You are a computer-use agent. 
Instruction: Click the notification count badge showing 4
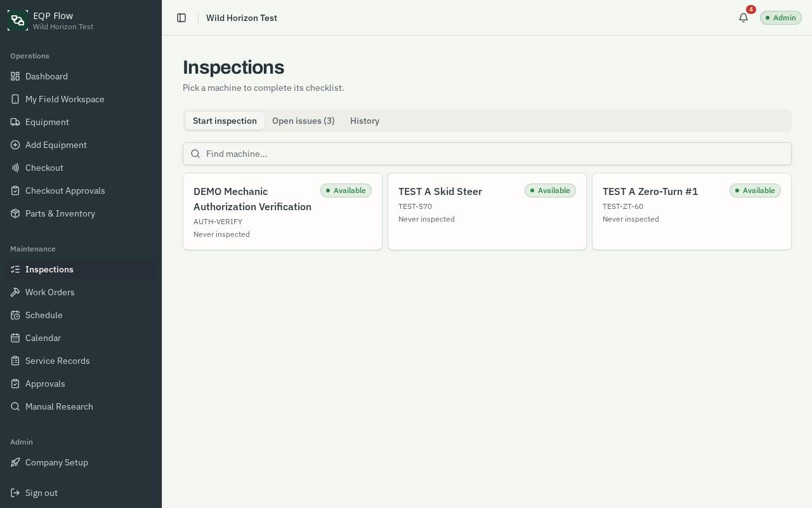pyautogui.click(x=751, y=10)
